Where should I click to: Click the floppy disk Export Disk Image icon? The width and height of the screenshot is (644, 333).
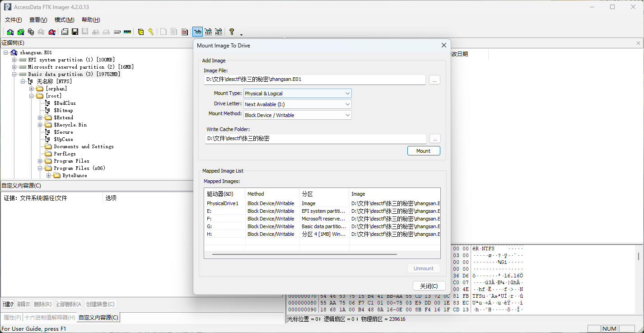click(75, 32)
